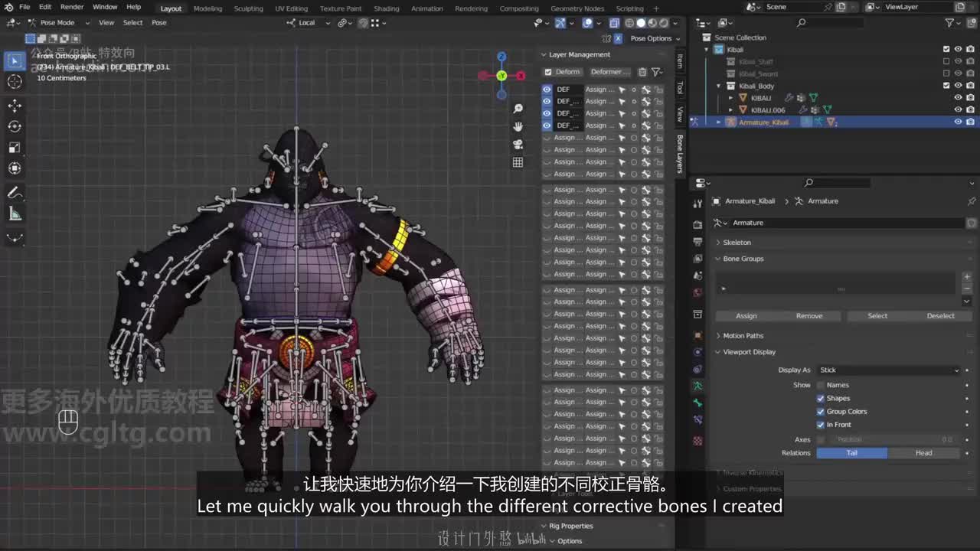This screenshot has width=980, height=551.
Task: Uncheck the Shapes checkbox
Action: [x=821, y=398]
